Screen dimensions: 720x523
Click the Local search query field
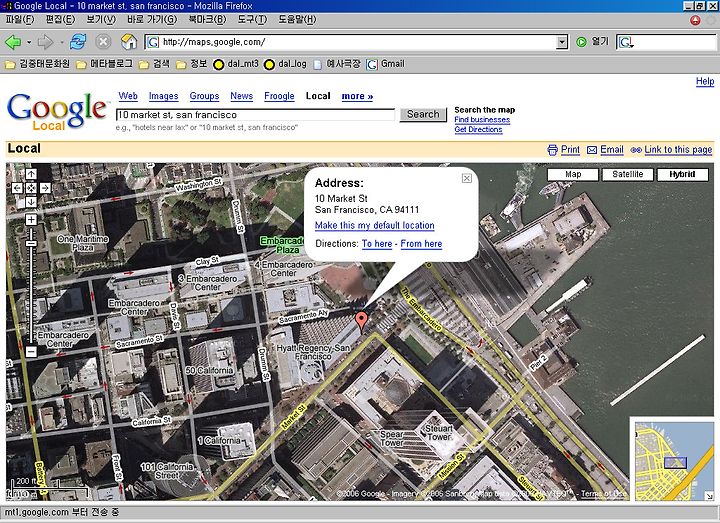pos(255,115)
